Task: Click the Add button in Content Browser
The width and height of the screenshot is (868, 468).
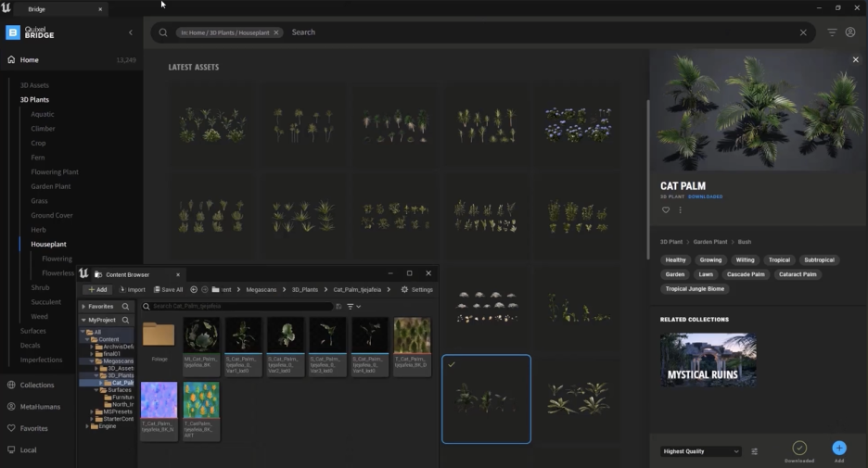Action: point(98,289)
